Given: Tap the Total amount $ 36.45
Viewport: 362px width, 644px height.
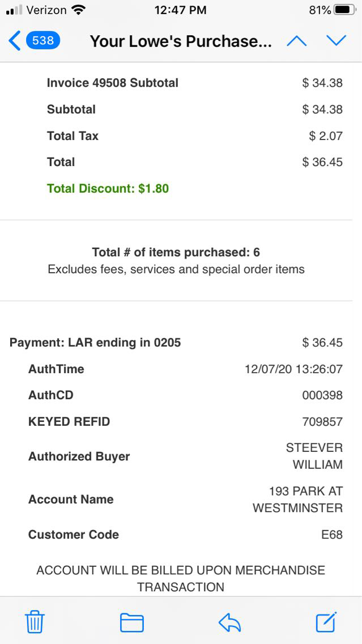Looking at the screenshot, I should pyautogui.click(x=322, y=162).
